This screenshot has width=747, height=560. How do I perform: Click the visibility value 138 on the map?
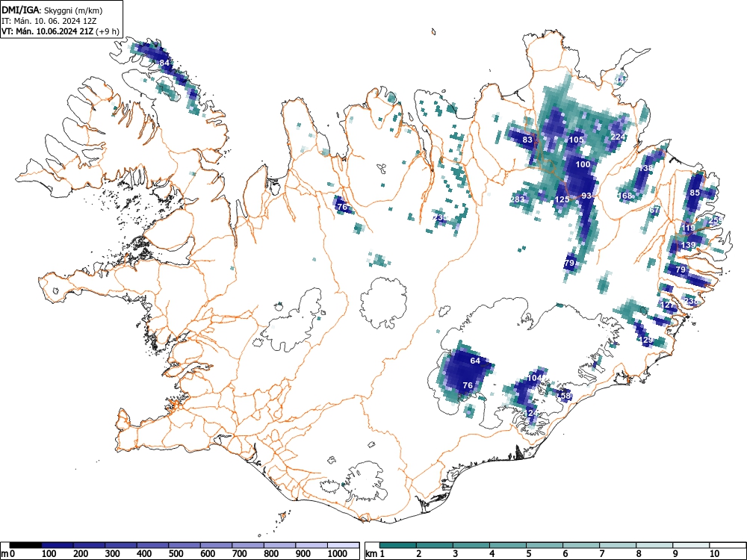(645, 168)
